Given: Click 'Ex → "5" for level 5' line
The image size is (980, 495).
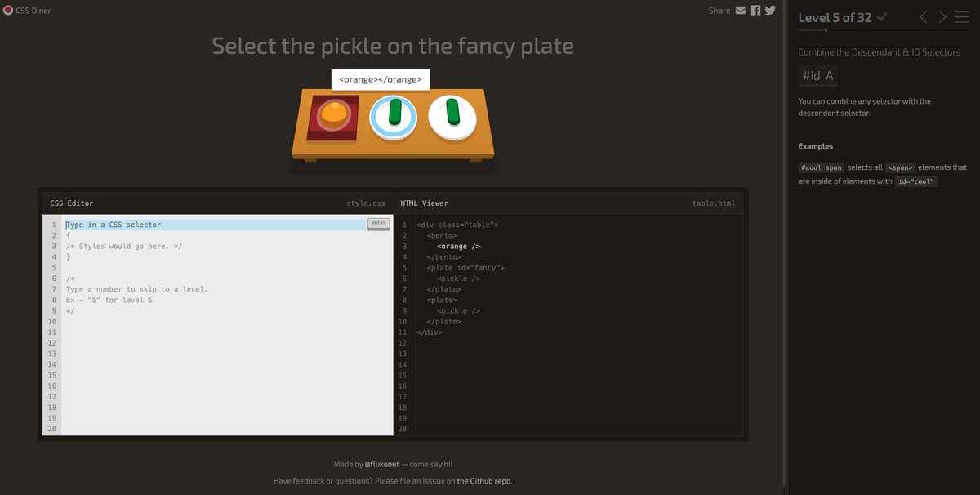Looking at the screenshot, I should click(x=109, y=300).
